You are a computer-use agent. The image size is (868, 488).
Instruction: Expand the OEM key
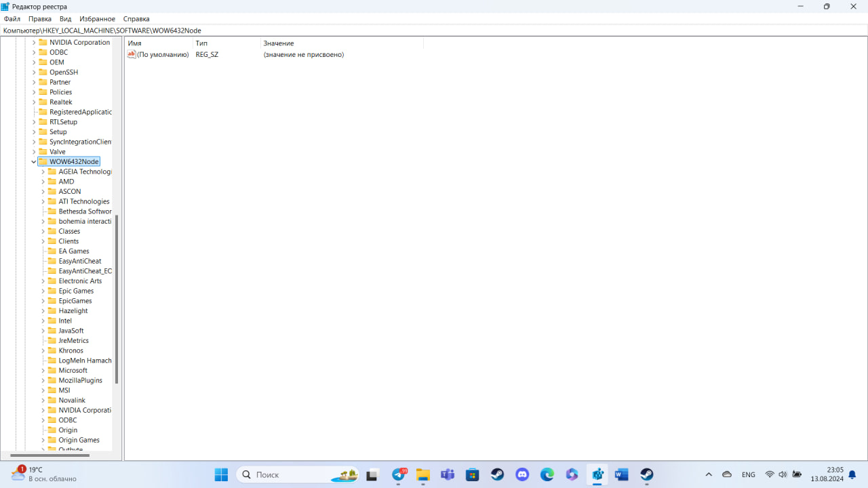pos(34,62)
